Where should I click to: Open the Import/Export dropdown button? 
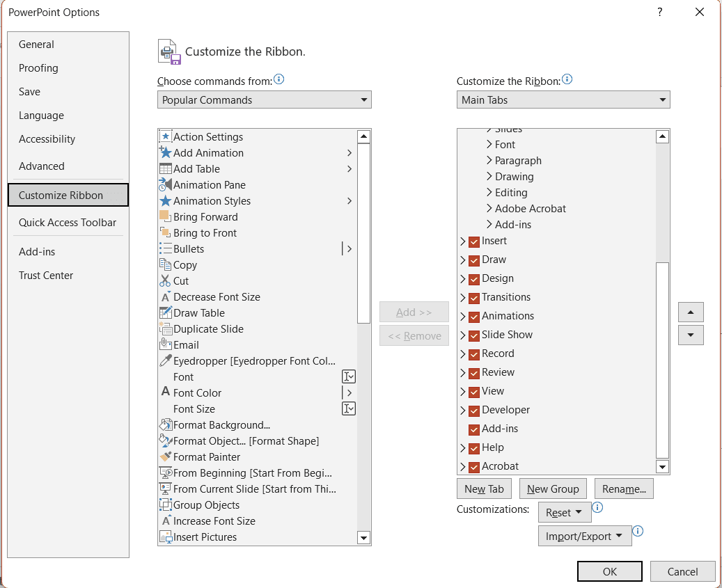coord(584,537)
